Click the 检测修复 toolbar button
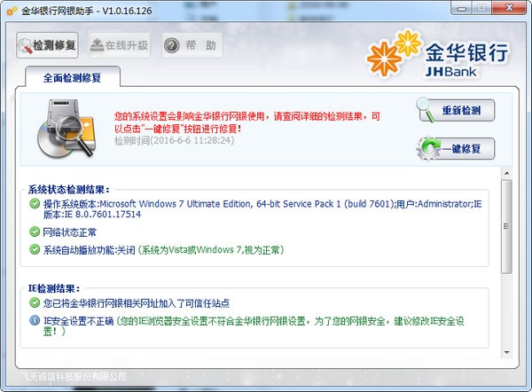 47,45
